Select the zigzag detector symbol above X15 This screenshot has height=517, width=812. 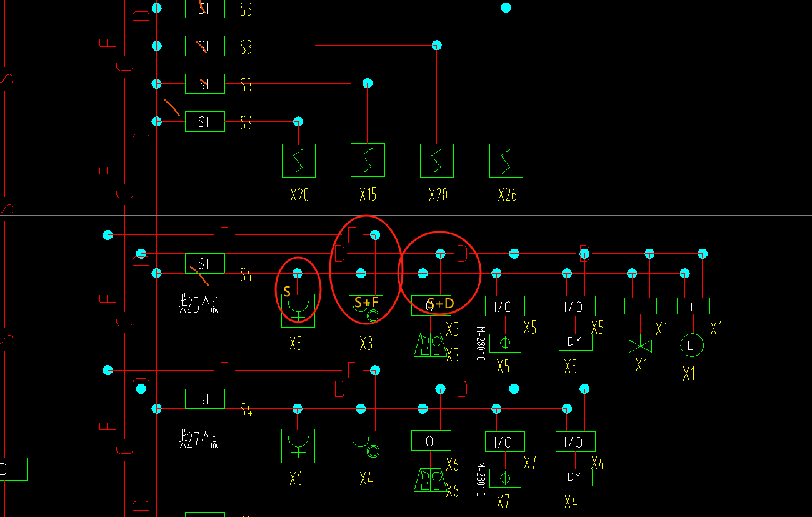click(x=368, y=160)
